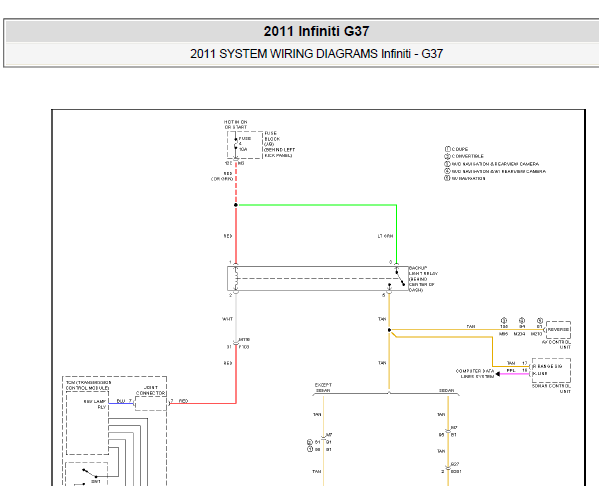Click the blue BLU wire from TCM
The width and height of the screenshot is (599, 486).
[x=121, y=403]
